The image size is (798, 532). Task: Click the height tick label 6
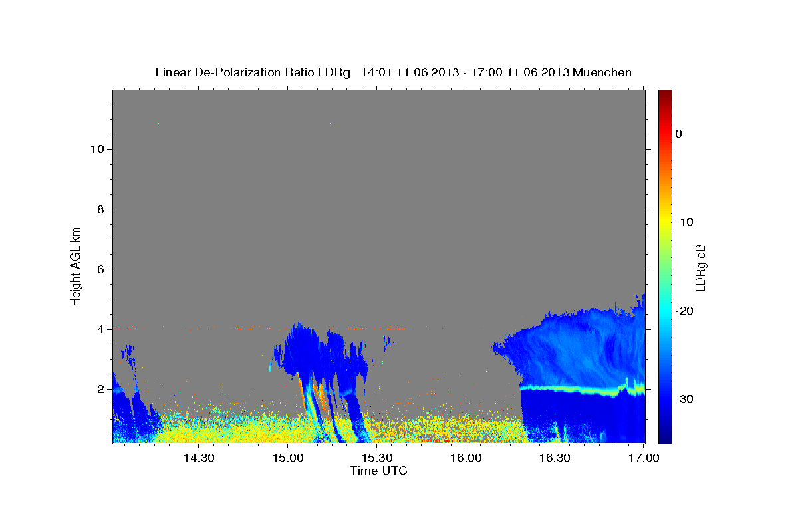pyautogui.click(x=100, y=269)
